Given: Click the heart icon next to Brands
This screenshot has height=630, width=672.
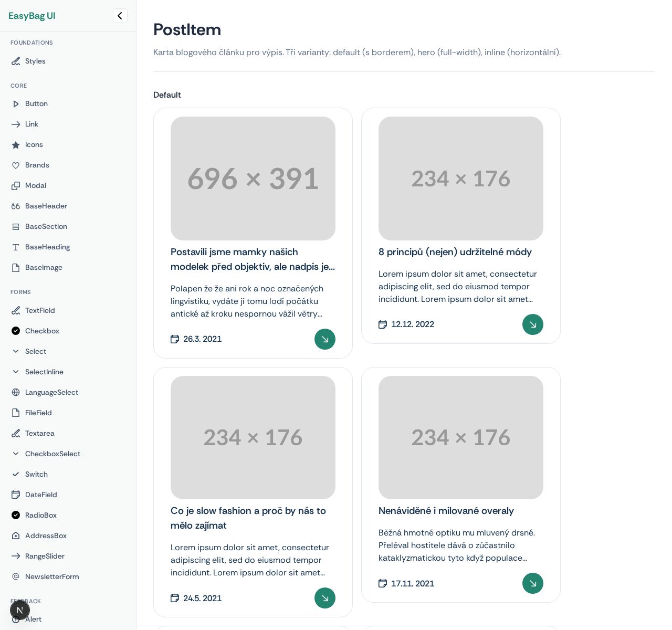Looking at the screenshot, I should pos(16,165).
